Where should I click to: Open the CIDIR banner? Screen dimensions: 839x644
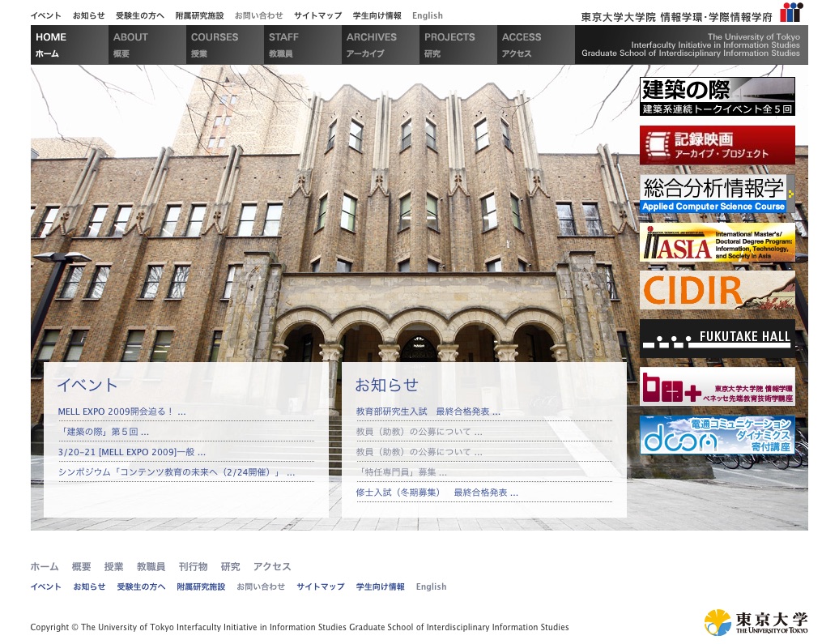717,290
